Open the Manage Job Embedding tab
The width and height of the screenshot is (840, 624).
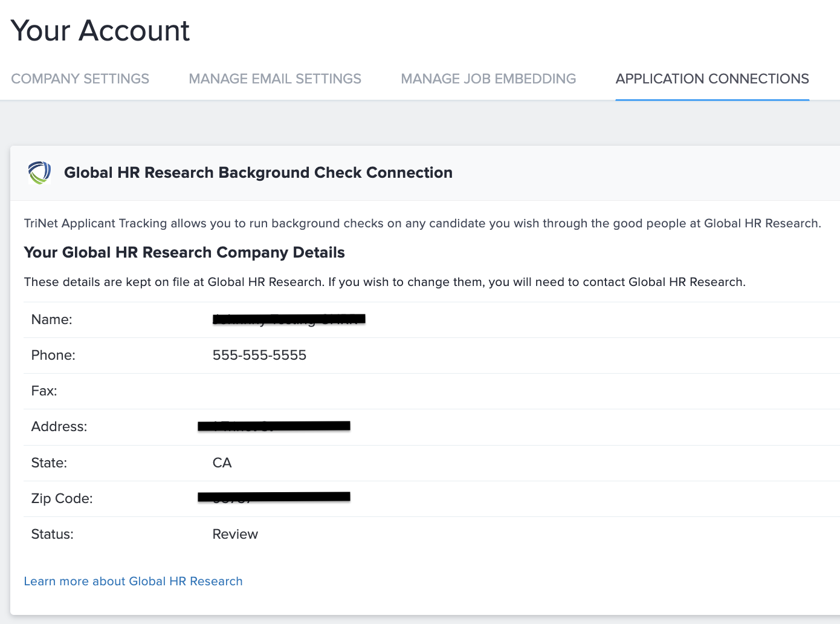coord(488,79)
